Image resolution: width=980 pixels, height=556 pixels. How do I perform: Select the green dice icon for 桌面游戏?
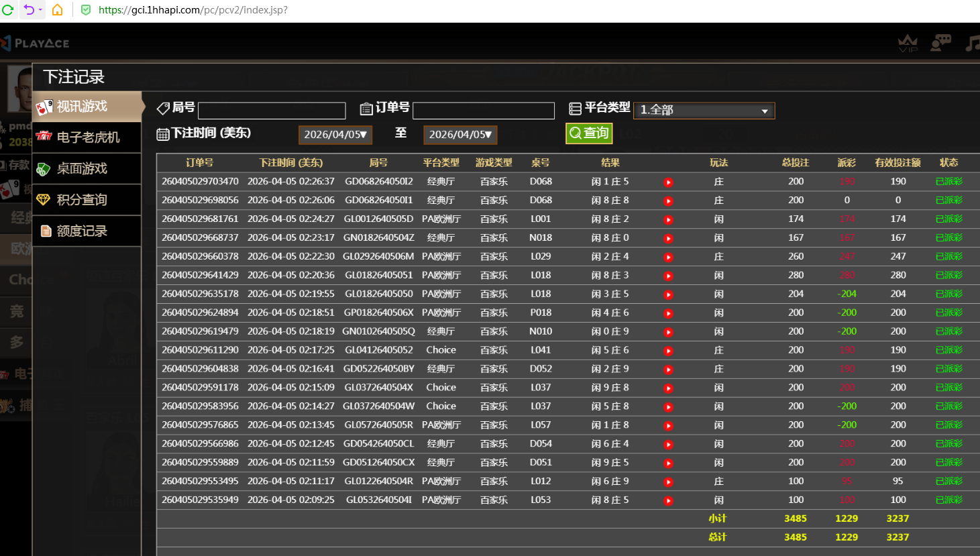(x=44, y=168)
